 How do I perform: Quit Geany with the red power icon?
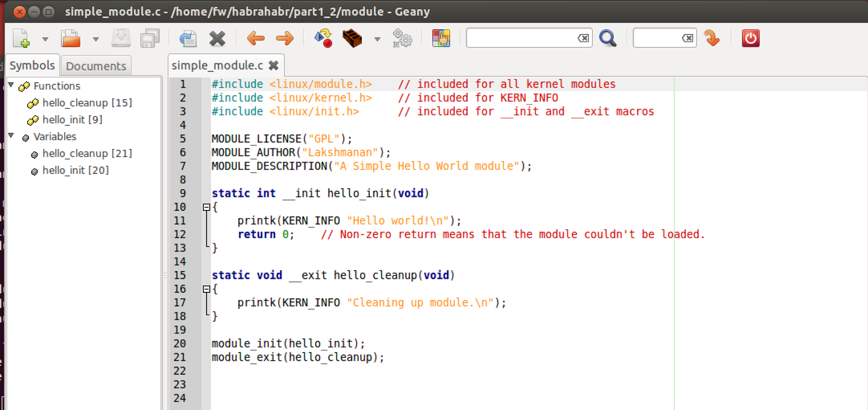[751, 38]
